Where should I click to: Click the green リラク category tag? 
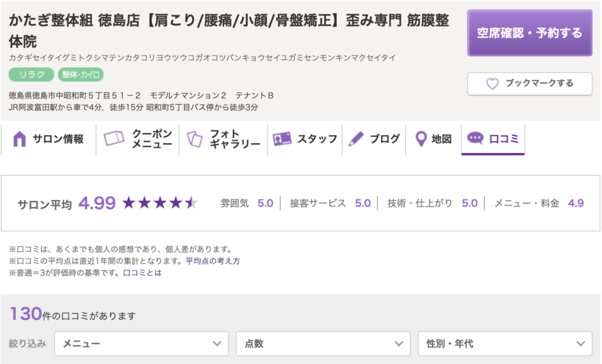coord(31,75)
